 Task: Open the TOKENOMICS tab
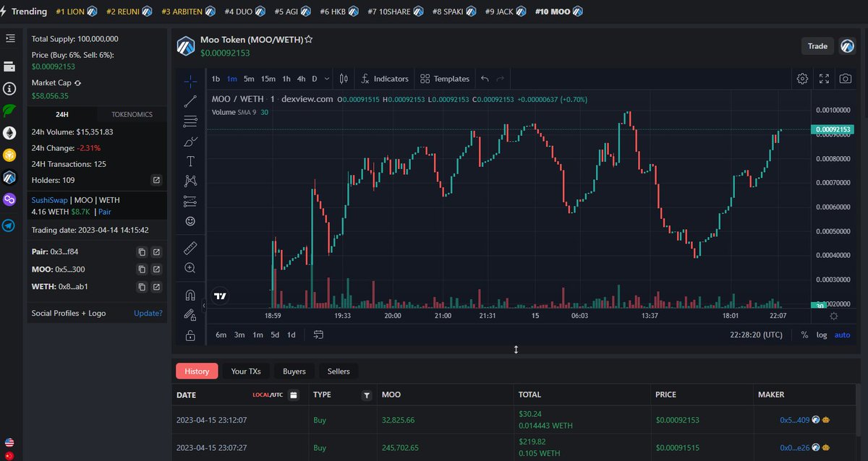[131, 114]
